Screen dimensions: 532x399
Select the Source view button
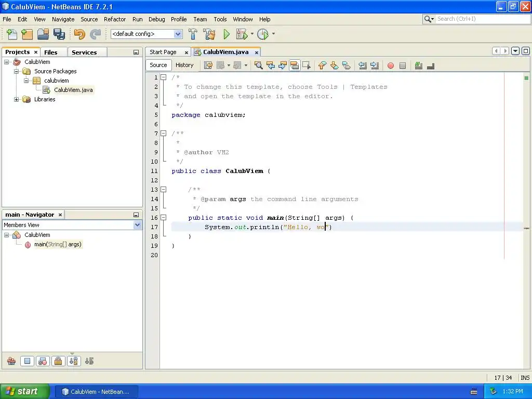(158, 65)
